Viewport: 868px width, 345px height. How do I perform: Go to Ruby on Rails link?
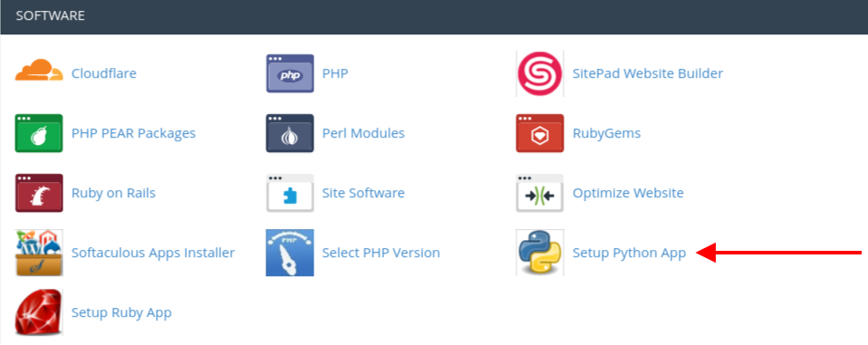113,193
